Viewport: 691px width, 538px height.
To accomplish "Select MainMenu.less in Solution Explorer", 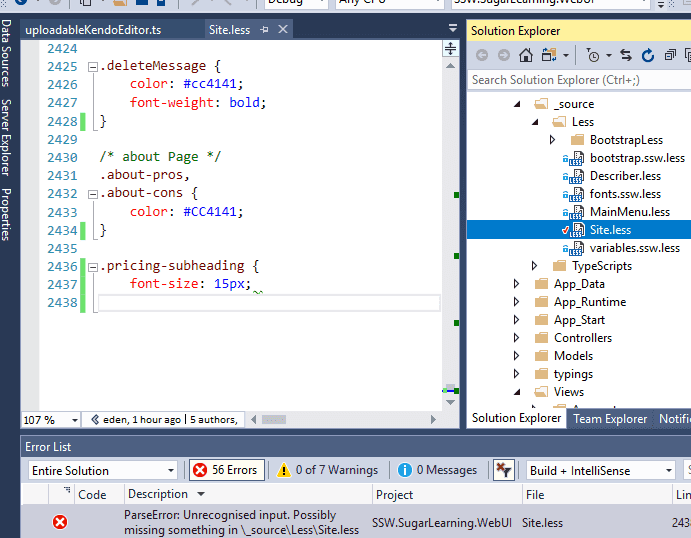I will (x=629, y=212).
